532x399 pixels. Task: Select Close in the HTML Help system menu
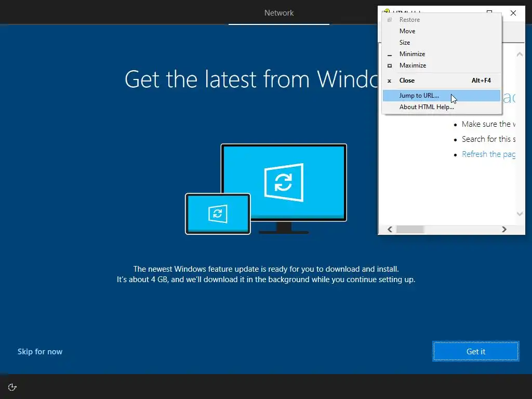(442, 81)
